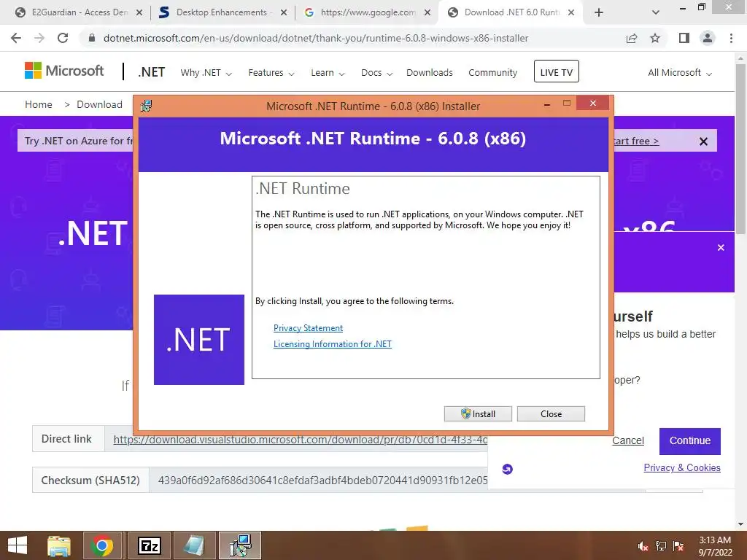Open the Downloads nav item
The image size is (747, 560).
point(429,73)
